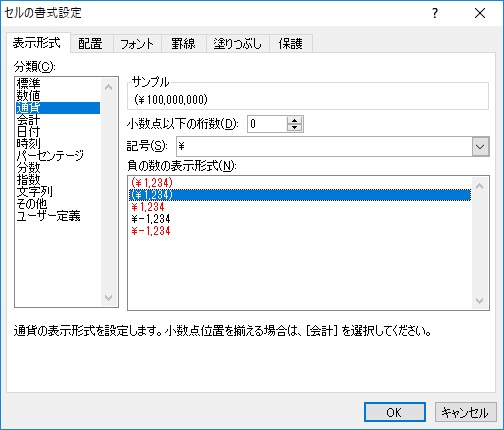This screenshot has width=504, height=430.
Task: Choose black ¥-1,234 negative format
Action: click(x=300, y=219)
